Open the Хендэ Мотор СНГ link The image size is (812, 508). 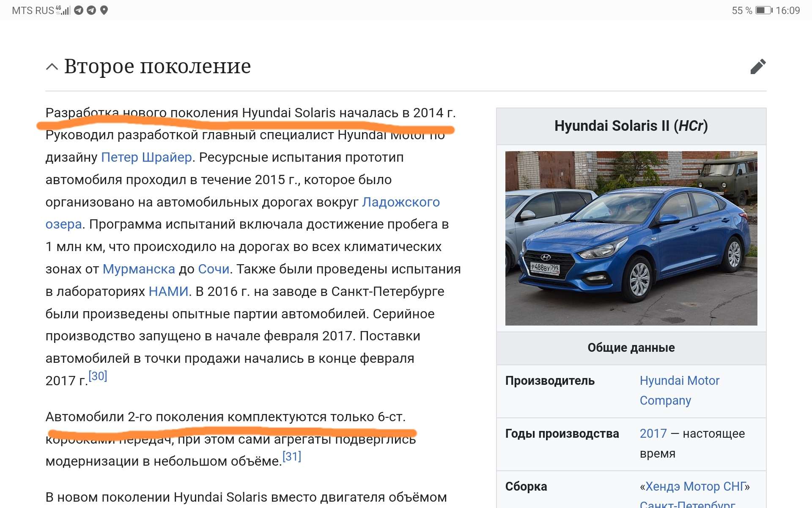[x=695, y=487]
